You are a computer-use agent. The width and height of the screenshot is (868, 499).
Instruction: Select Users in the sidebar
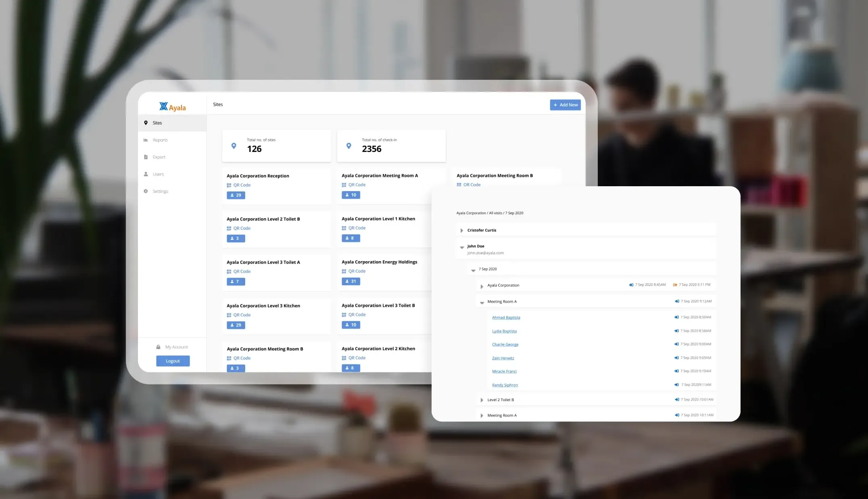(158, 174)
